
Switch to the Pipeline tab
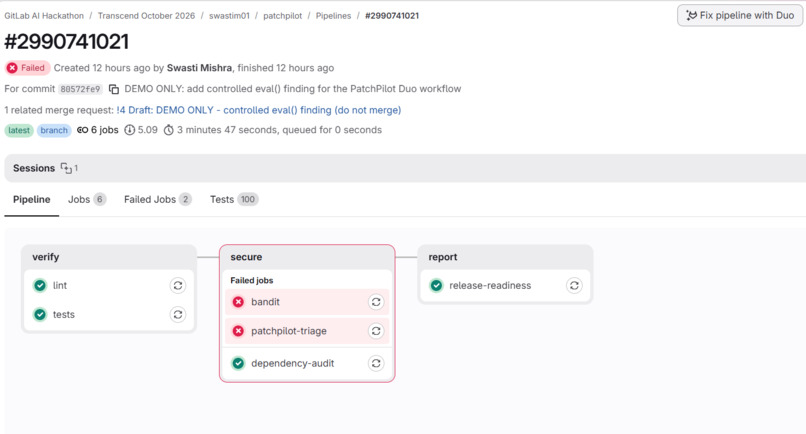[31, 200]
